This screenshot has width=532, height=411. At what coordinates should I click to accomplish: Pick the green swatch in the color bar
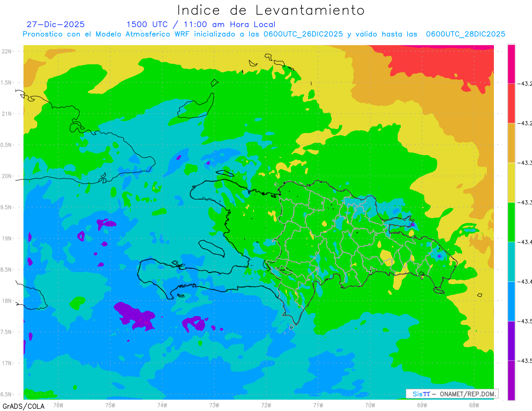pyautogui.click(x=511, y=222)
